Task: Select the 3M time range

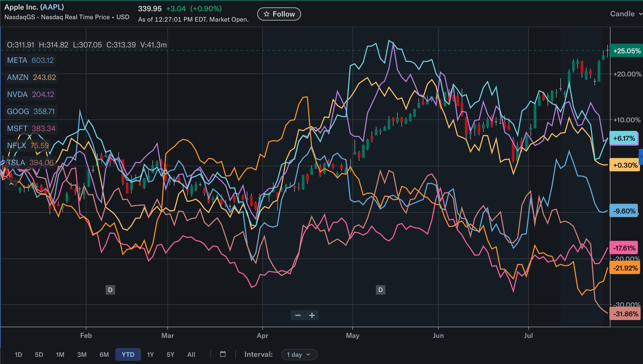Action: point(82,355)
